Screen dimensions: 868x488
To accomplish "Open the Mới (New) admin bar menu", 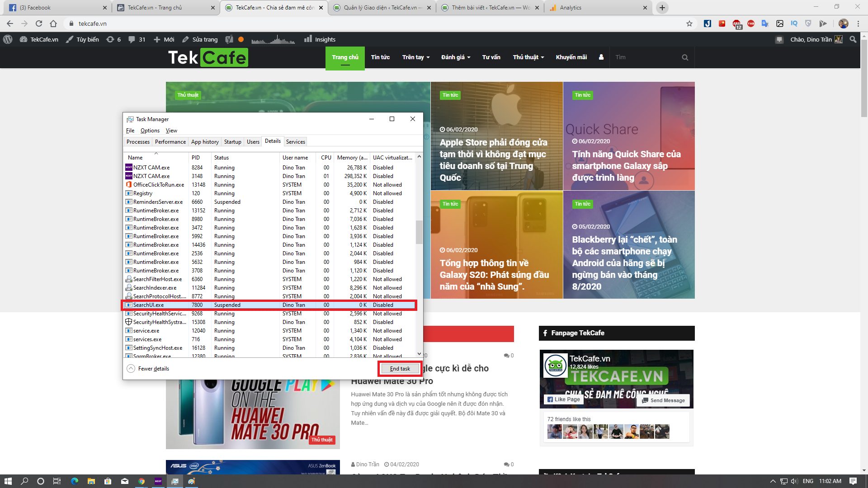I will coord(164,39).
